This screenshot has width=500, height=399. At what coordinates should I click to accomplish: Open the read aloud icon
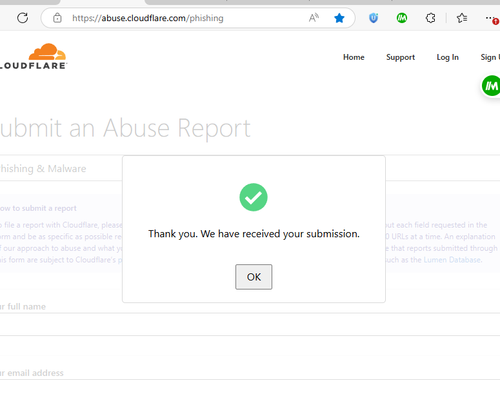314,18
